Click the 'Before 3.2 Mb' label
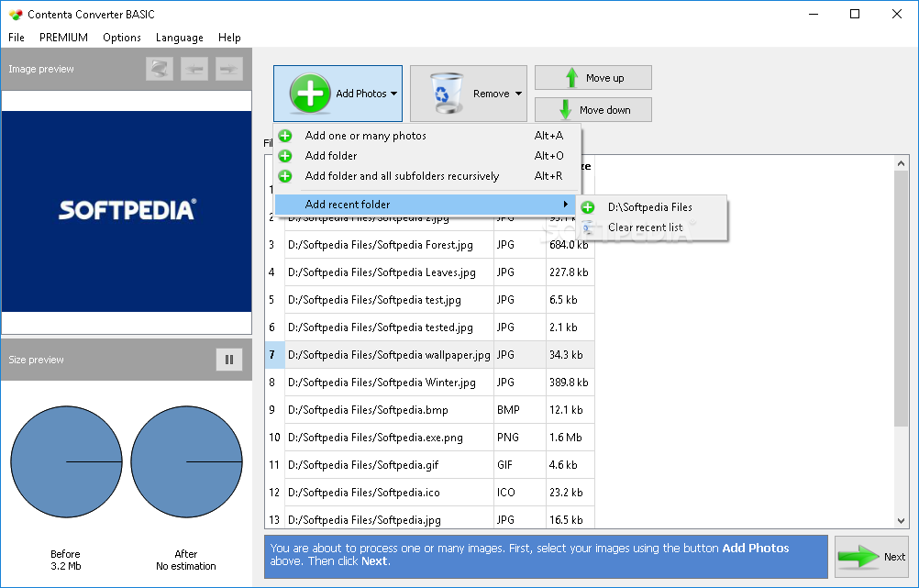Viewport: 919px width, 588px height. click(x=66, y=560)
